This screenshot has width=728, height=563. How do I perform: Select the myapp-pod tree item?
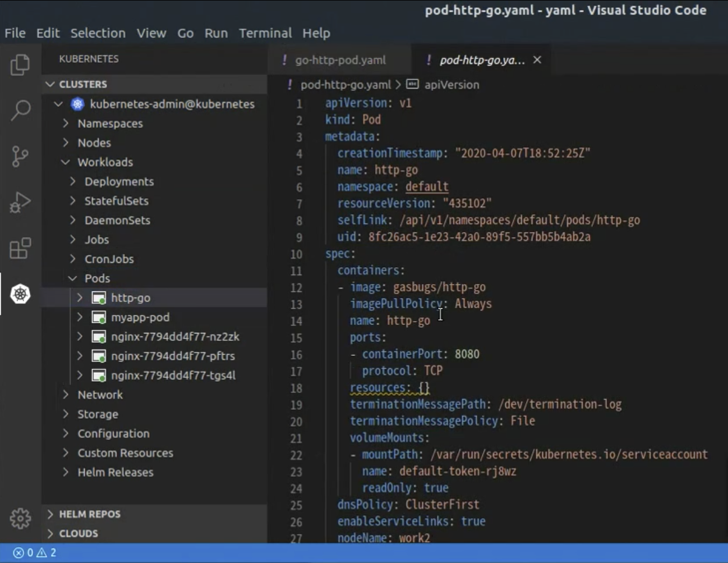154,318
